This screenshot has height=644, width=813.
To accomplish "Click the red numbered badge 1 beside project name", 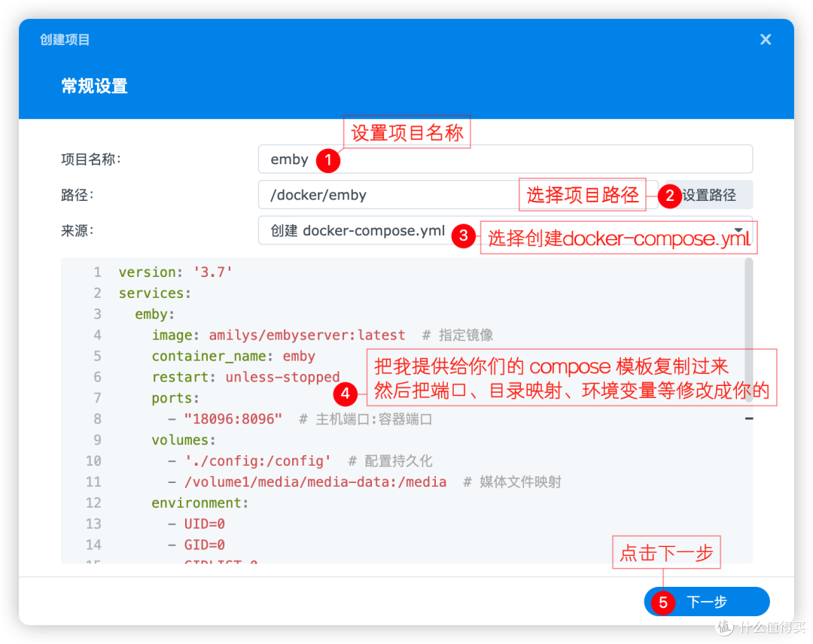I will [x=329, y=160].
